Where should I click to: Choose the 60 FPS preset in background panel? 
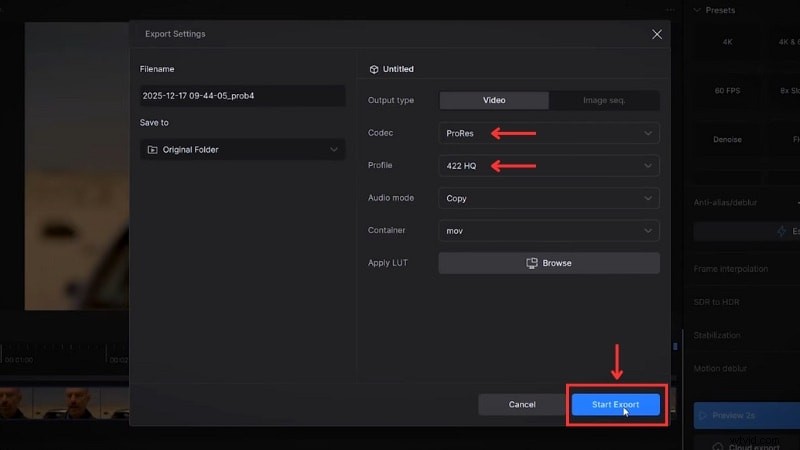(728, 91)
